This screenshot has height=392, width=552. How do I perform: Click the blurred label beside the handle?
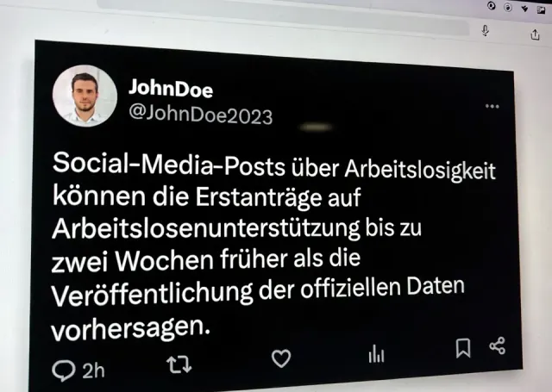[x=316, y=127]
